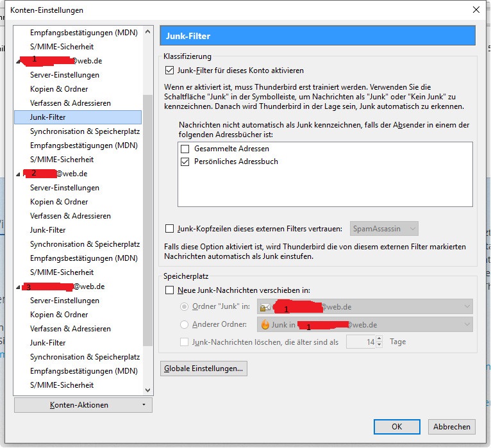Open Server-Einstellungen of second account
This screenshot has width=491, height=448.
point(65,188)
